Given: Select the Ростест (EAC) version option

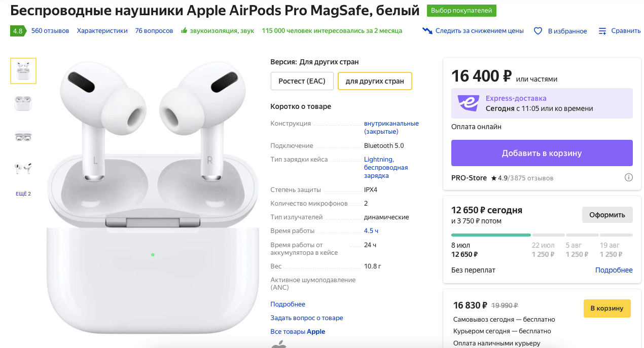Looking at the screenshot, I should coord(302,81).
